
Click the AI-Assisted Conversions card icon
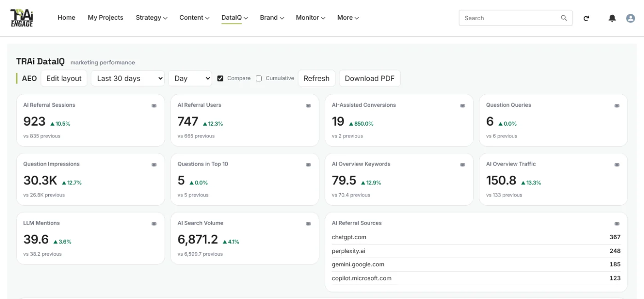pyautogui.click(x=463, y=106)
